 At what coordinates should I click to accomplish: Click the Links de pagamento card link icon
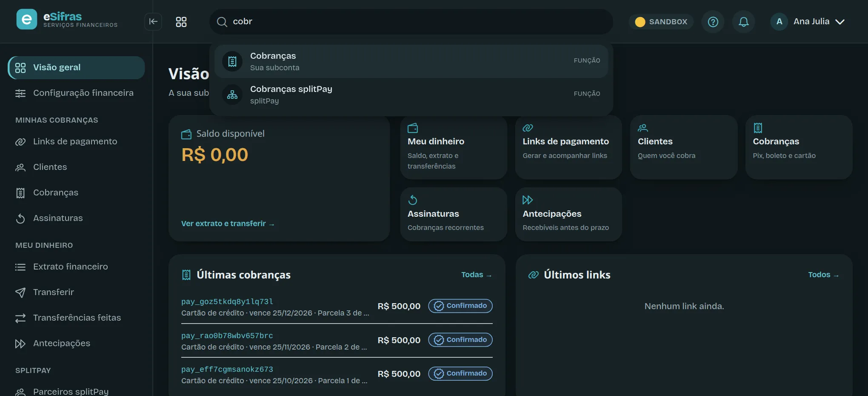[x=528, y=128]
